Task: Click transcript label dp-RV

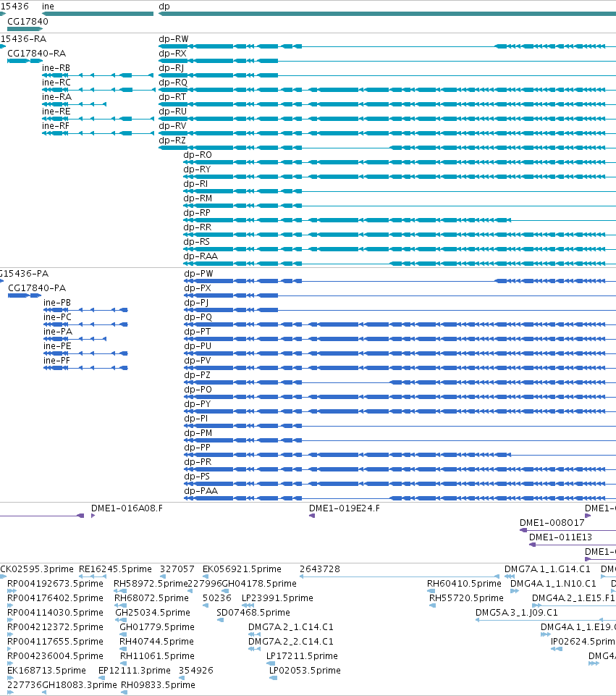Action: coord(172,126)
